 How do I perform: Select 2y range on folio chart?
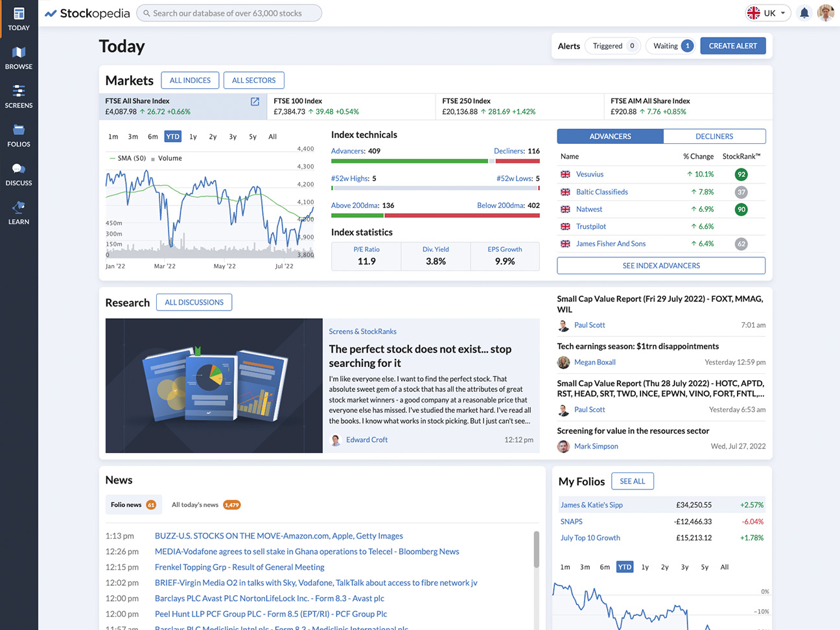tap(665, 567)
